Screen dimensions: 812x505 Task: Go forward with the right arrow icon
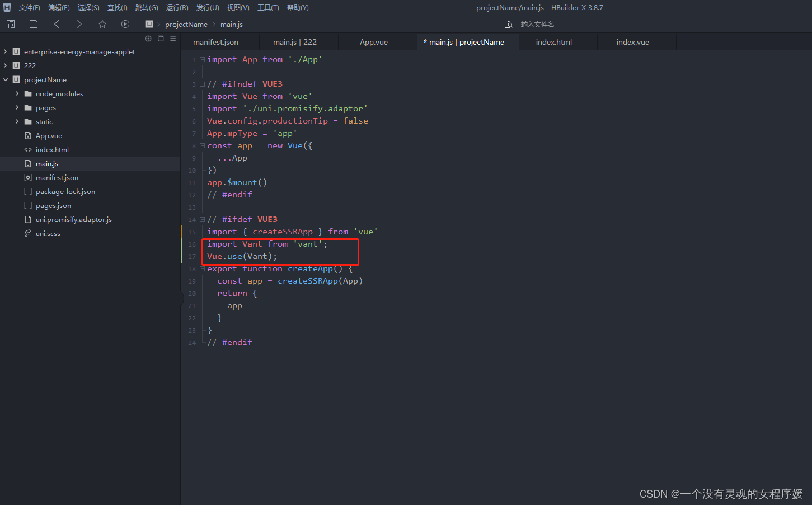click(x=79, y=24)
